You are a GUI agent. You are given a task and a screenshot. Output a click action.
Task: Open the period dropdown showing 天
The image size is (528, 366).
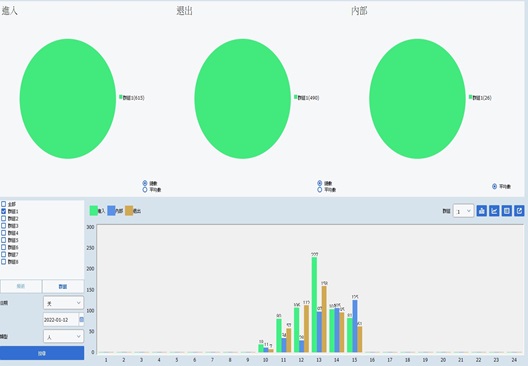pos(63,303)
